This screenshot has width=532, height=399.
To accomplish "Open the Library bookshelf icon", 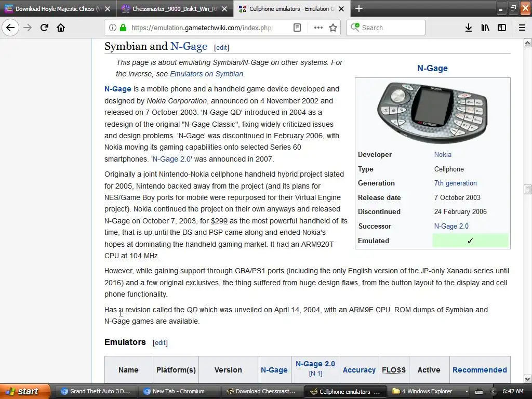I will point(485,28).
